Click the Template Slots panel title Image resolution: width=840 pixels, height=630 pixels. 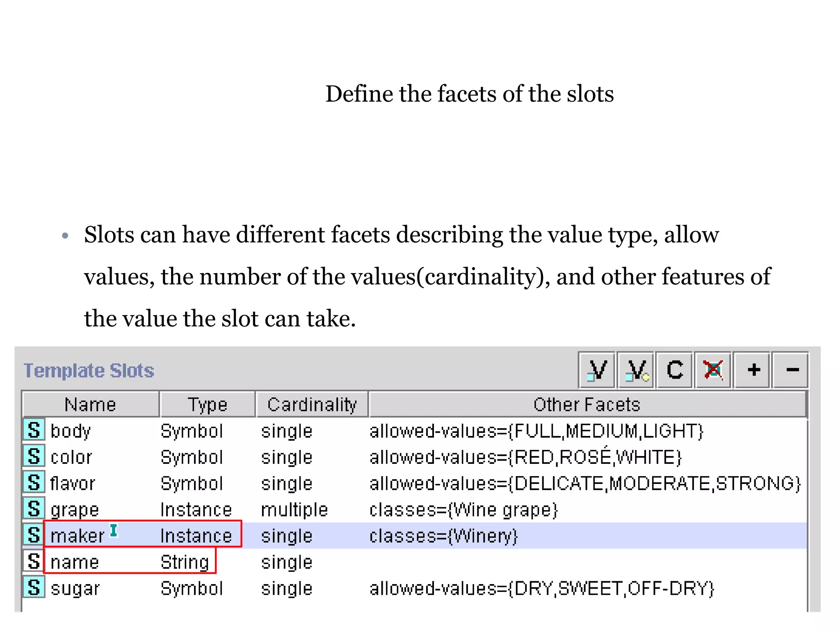pos(89,371)
